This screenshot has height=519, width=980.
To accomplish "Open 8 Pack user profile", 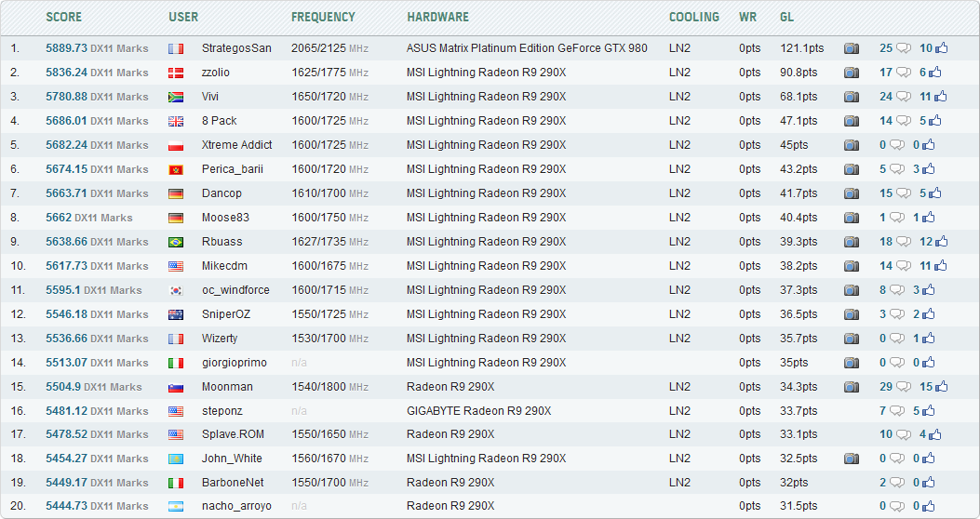I will (220, 121).
